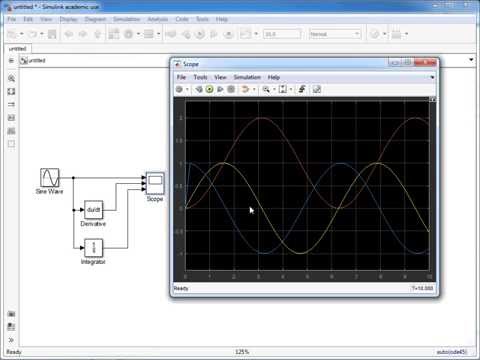Select the Derivative du/dt block
Image resolution: width=480 pixels, height=360 pixels.
click(93, 210)
